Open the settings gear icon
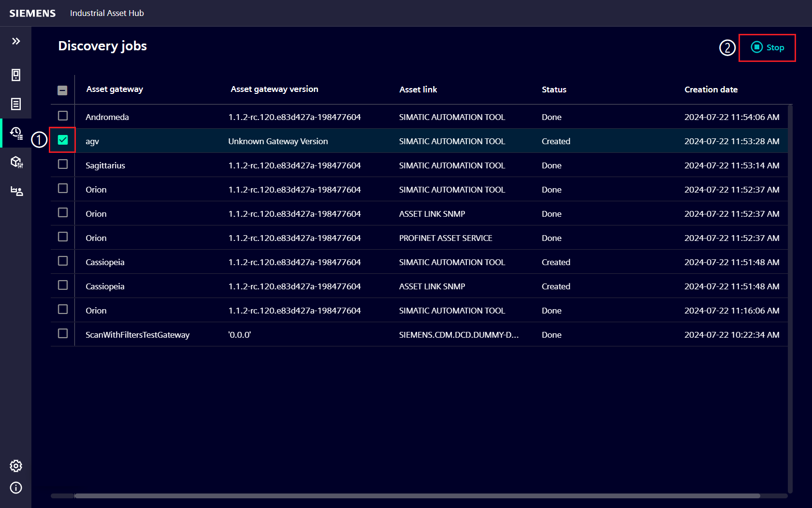Image resolution: width=812 pixels, height=508 pixels. tap(16, 466)
